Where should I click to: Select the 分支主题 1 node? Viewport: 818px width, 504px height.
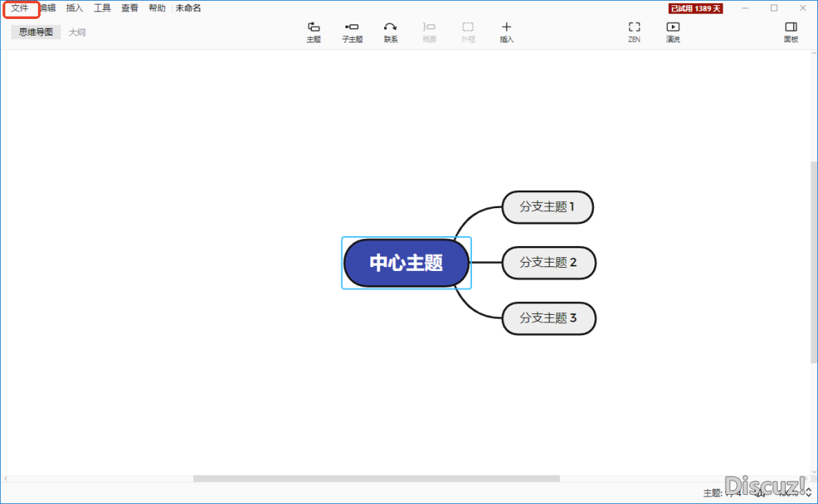point(548,207)
